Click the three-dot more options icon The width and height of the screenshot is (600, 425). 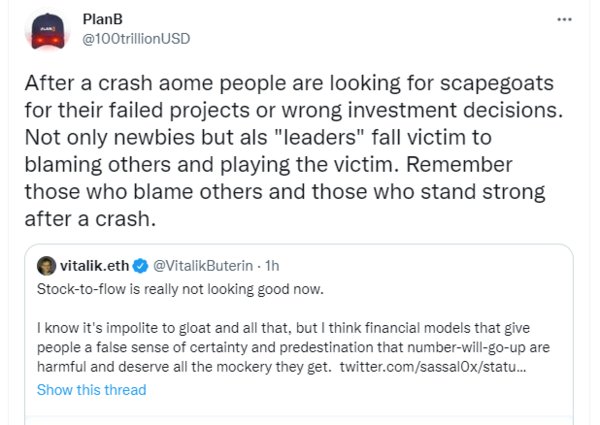click(x=565, y=19)
